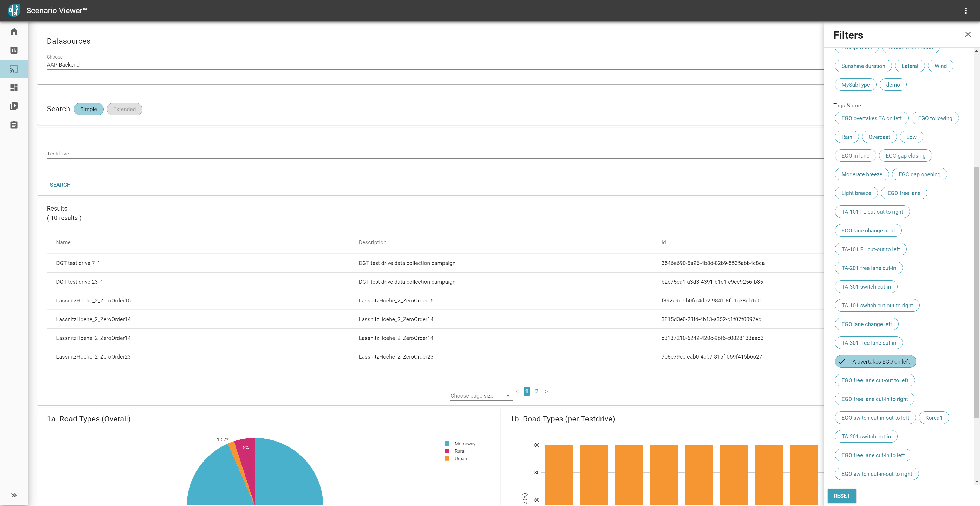The width and height of the screenshot is (980, 506).
Task: Click the Motorway legend color swatch
Action: click(x=447, y=444)
